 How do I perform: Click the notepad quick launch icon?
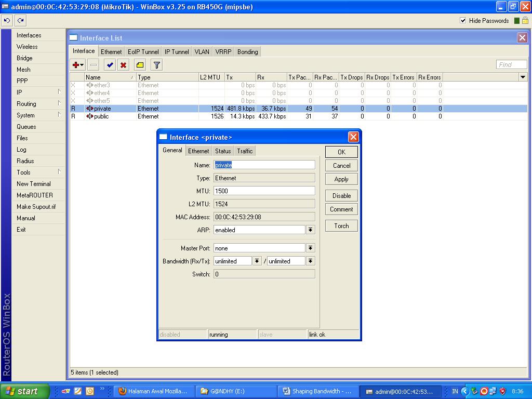pos(78,391)
